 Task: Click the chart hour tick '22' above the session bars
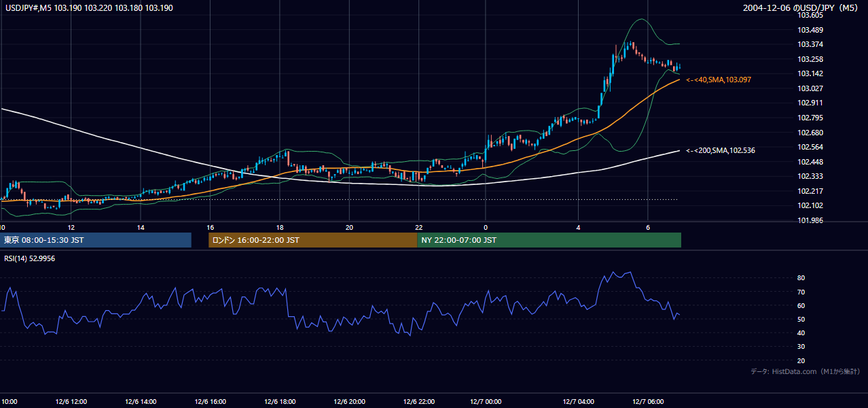[419, 227]
